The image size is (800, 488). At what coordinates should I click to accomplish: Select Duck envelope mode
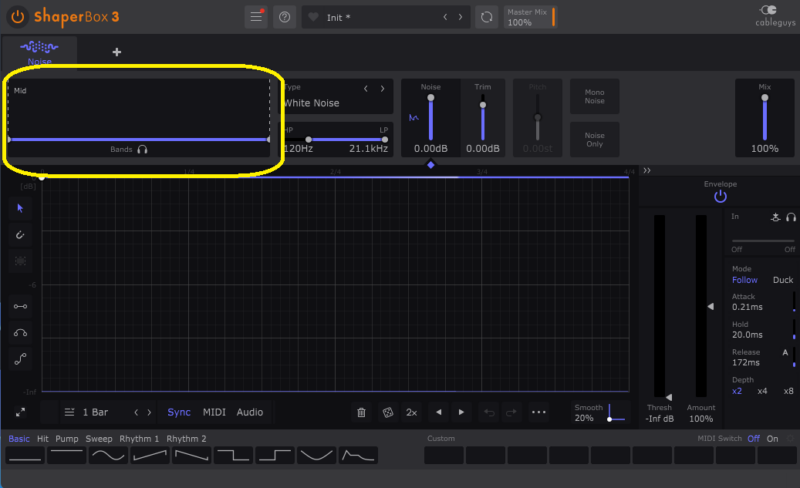click(782, 281)
